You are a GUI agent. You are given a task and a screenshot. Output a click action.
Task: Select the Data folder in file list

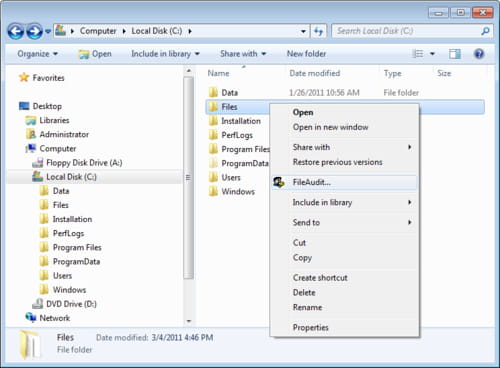(223, 92)
